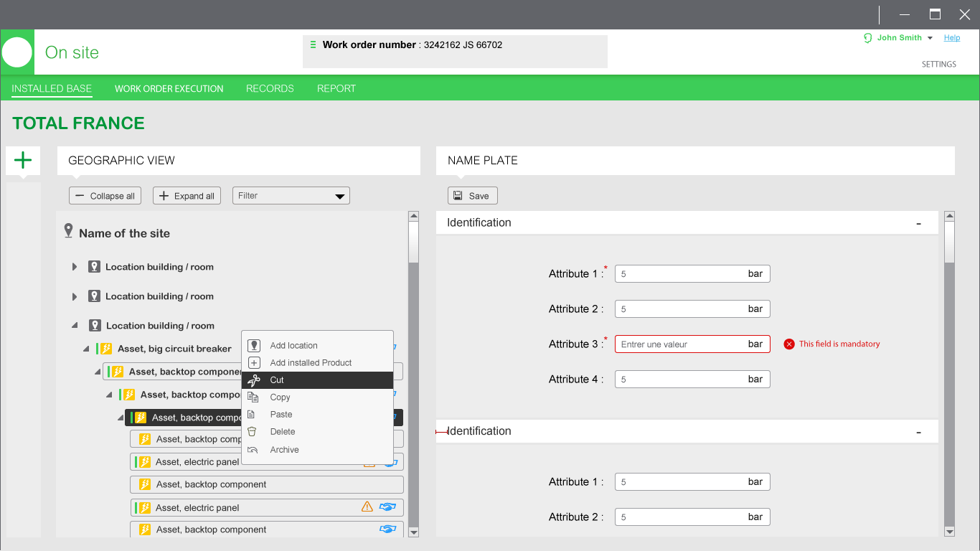This screenshot has width=980, height=551.
Task: Click the geographic tree scrollbar down arrow
Action: (x=413, y=532)
